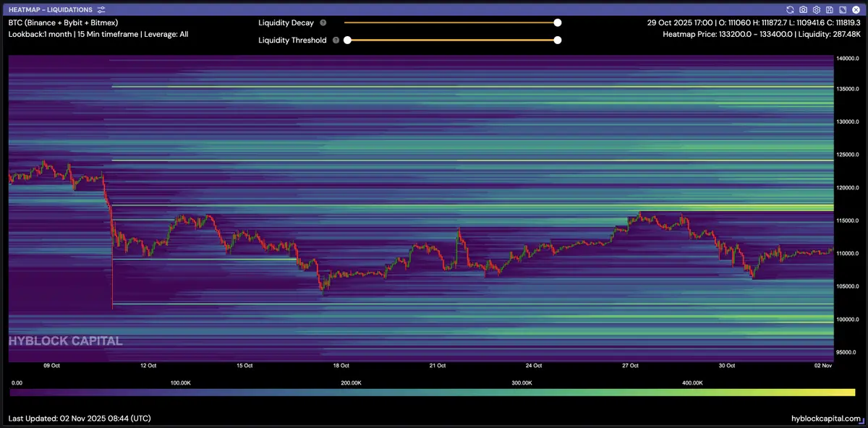Viewport: 868px width, 428px height.
Task: Click the Liquidity Threshold minimum handle
Action: click(x=347, y=40)
